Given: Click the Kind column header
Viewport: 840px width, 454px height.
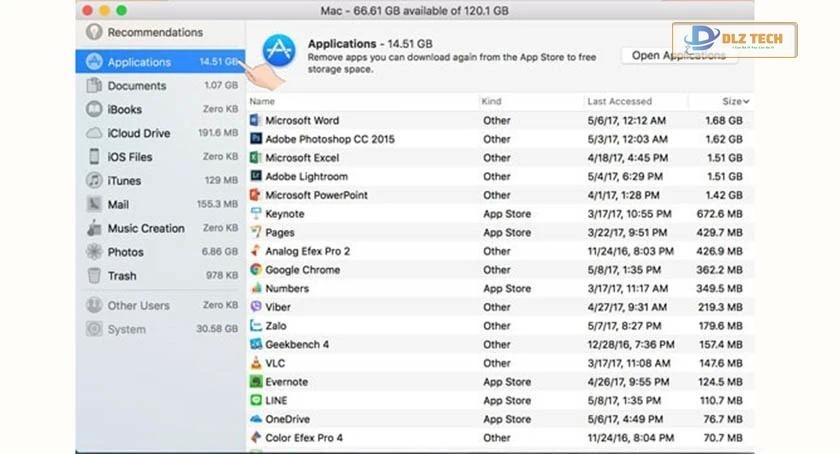Looking at the screenshot, I should [x=492, y=102].
